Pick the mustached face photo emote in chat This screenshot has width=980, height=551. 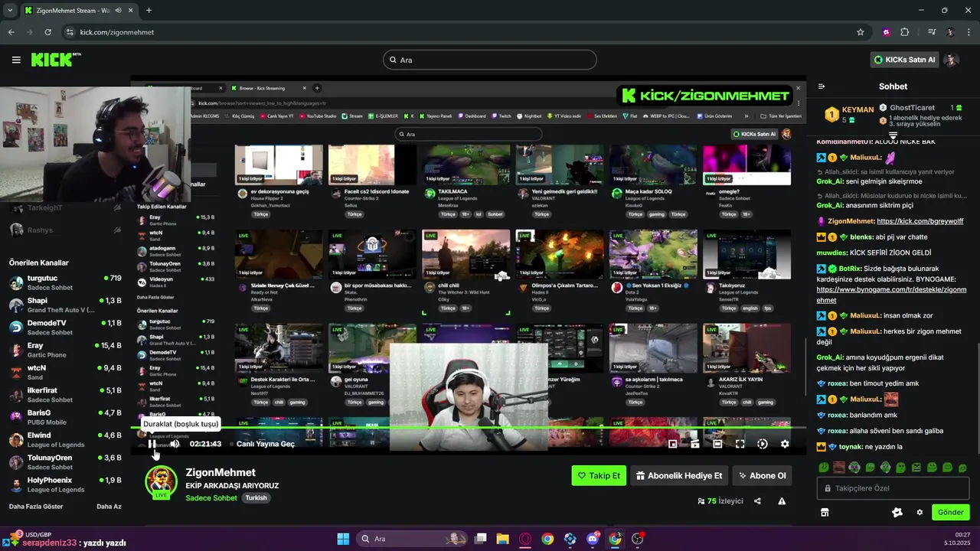tap(839, 468)
